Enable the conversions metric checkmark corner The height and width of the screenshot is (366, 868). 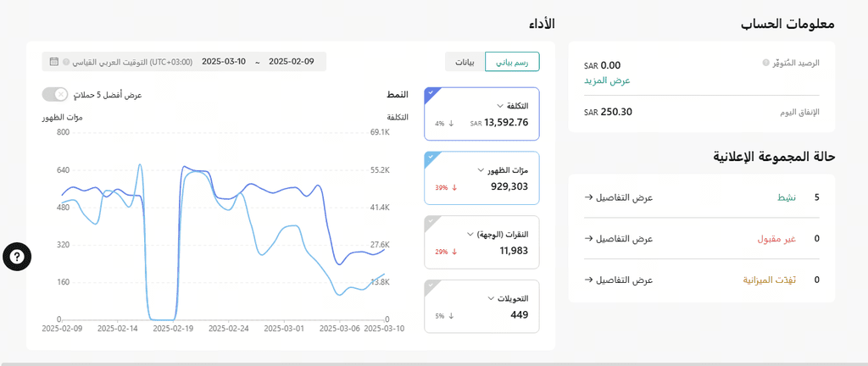pos(431,286)
